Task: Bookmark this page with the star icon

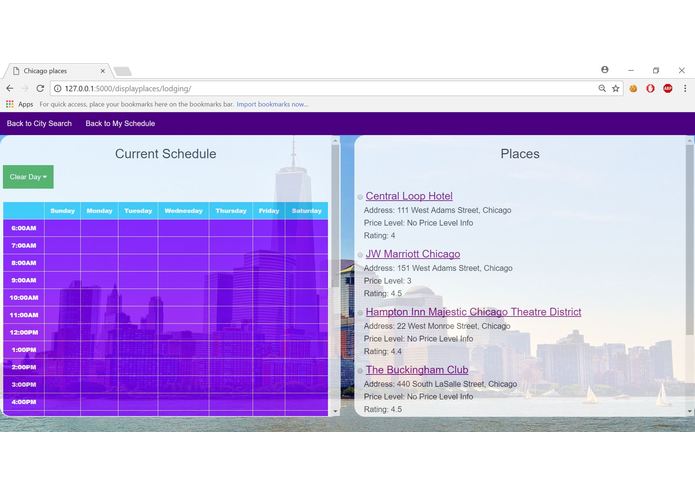Action: tap(616, 89)
